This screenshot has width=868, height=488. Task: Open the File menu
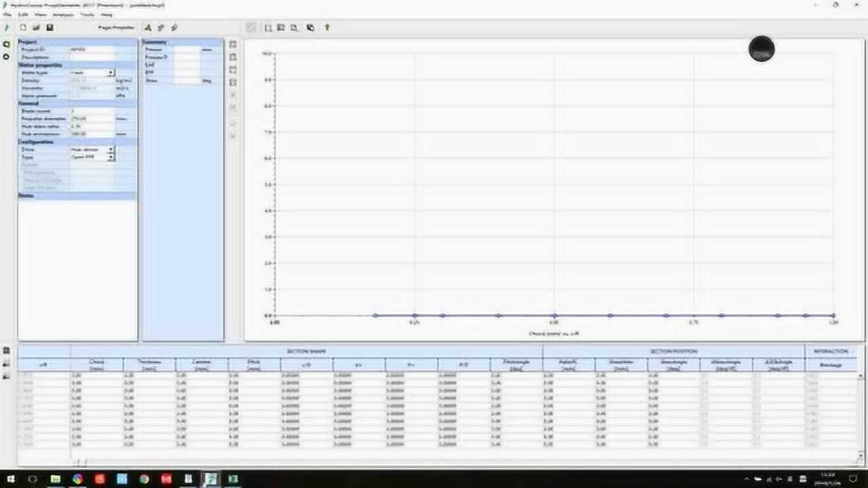pos(7,14)
